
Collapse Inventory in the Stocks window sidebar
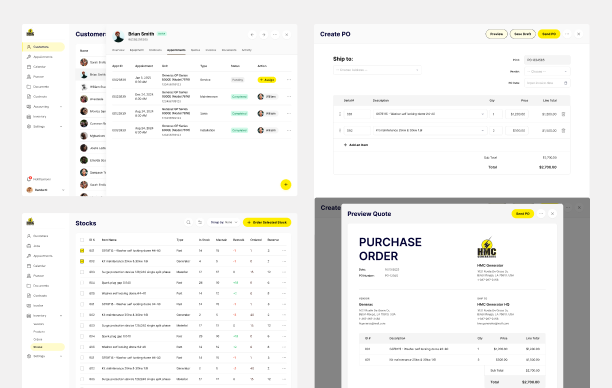tap(61, 315)
